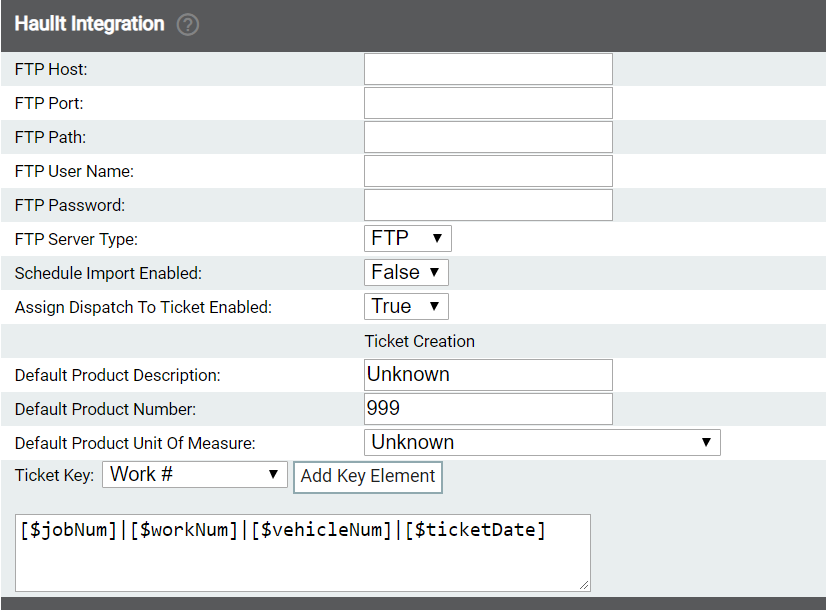Viewport: 827px width, 612px height.
Task: Click the Default Product Number field
Action: click(488, 409)
